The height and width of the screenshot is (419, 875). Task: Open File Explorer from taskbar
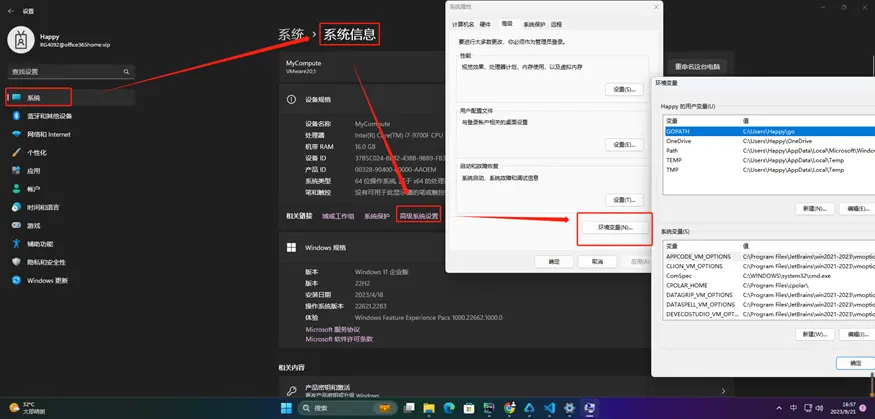[429, 408]
